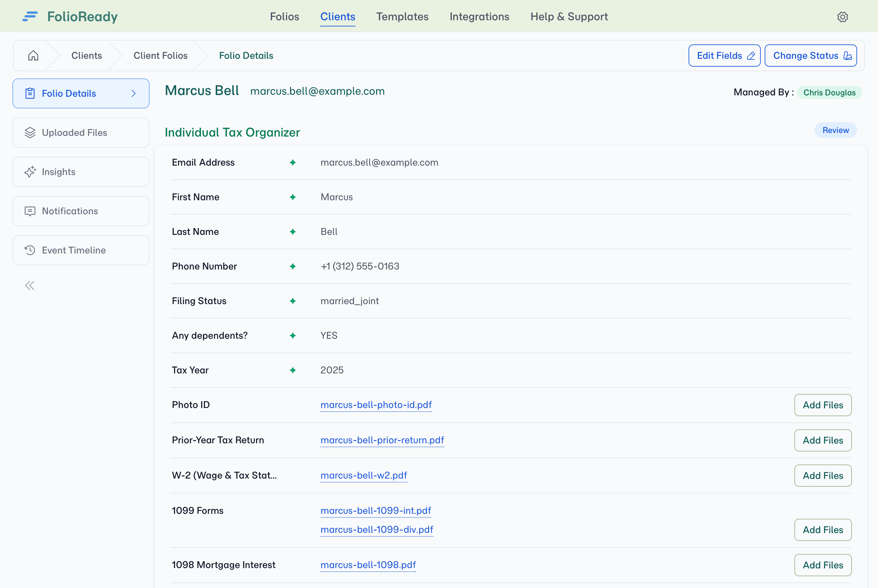
Task: Select Notifications in the sidebar
Action: click(x=81, y=211)
